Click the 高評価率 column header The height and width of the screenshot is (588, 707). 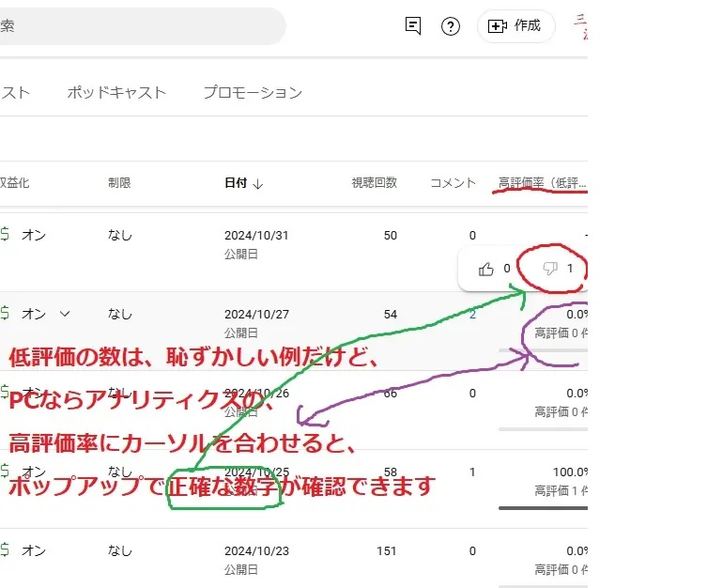[x=542, y=182]
